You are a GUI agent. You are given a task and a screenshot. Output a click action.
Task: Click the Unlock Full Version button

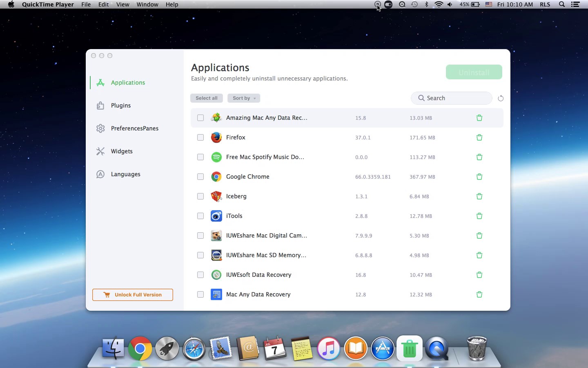click(133, 295)
